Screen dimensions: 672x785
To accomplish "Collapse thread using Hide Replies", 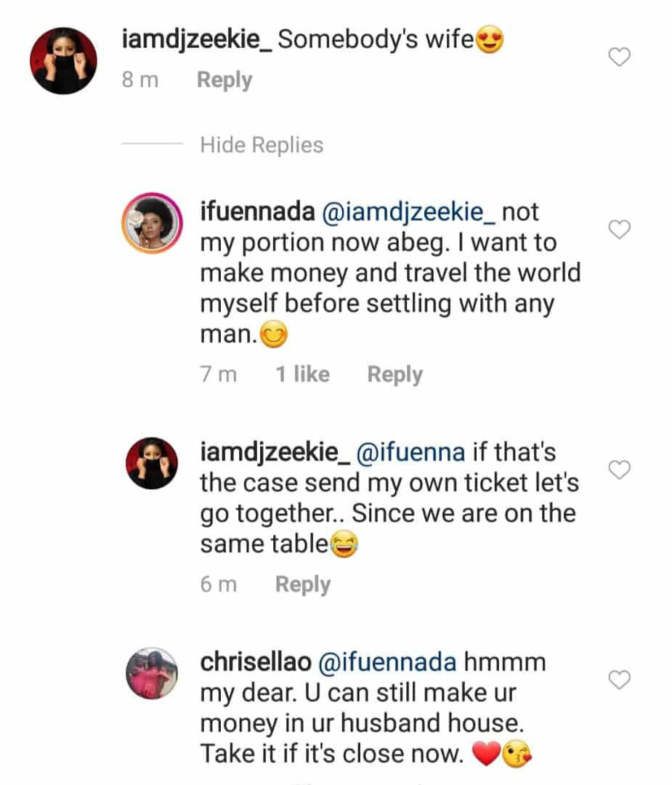I will point(262,145).
